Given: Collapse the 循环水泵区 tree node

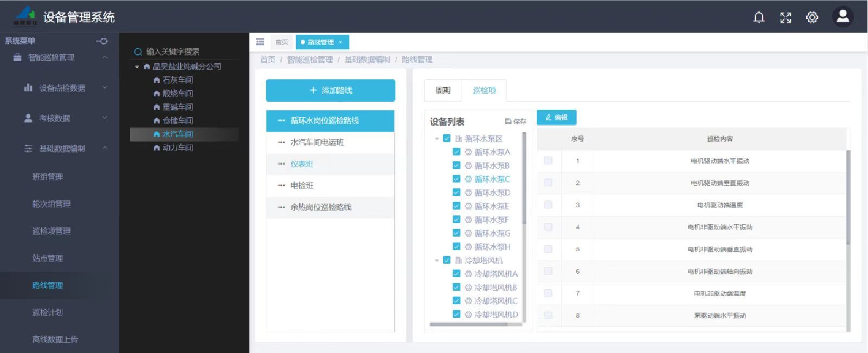Looking at the screenshot, I should coord(437,139).
